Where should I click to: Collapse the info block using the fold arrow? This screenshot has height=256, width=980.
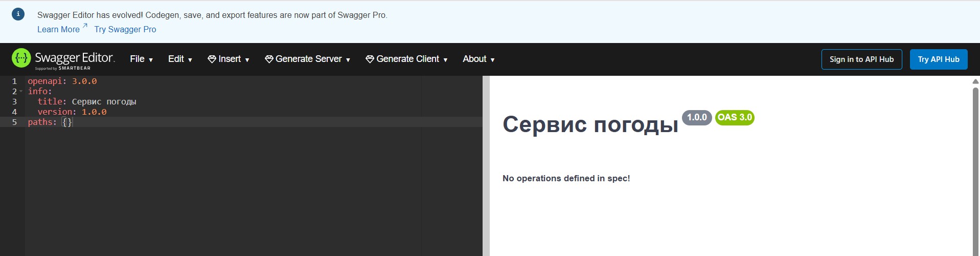(x=21, y=92)
